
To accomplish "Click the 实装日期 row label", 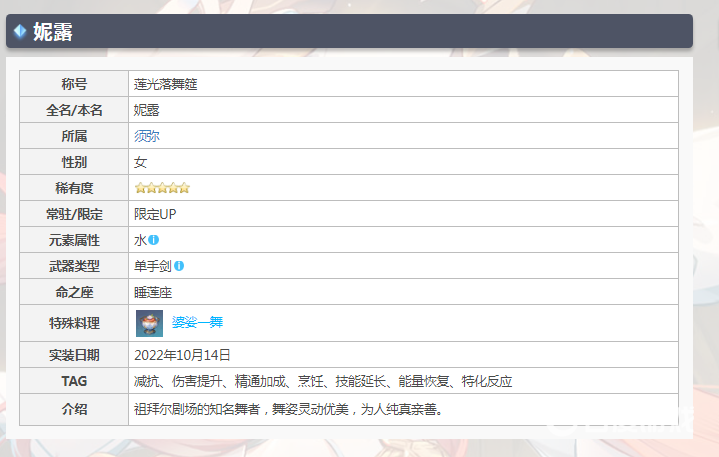I will [x=74, y=355].
